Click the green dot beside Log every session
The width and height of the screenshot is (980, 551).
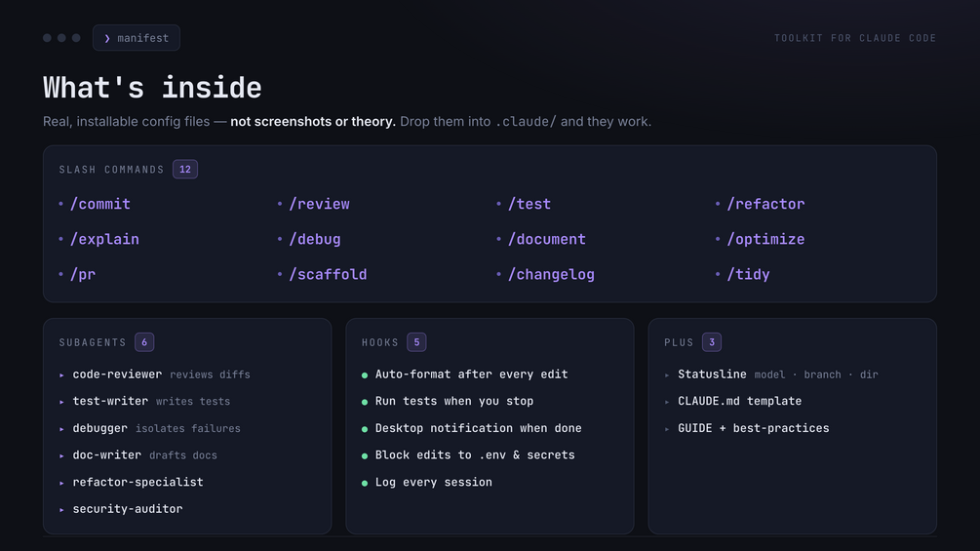pyautogui.click(x=365, y=483)
